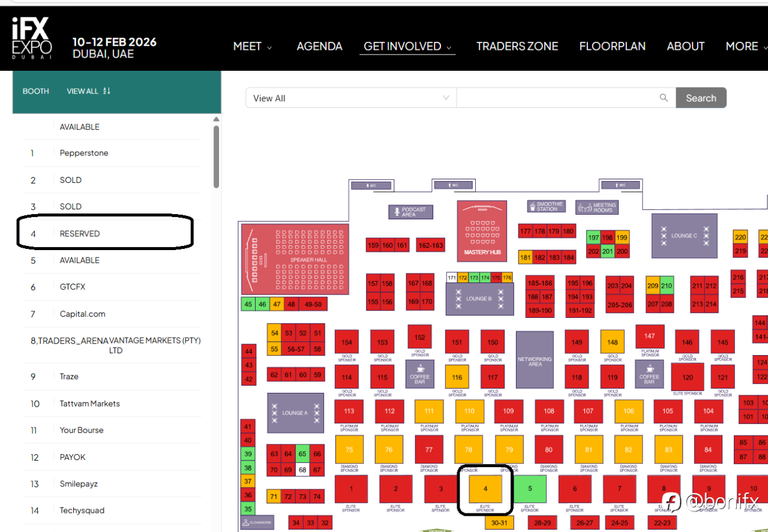Select VANTAGE MARKETS (PTY) LTD row
Screen dimensions: 768x532
click(x=112, y=345)
